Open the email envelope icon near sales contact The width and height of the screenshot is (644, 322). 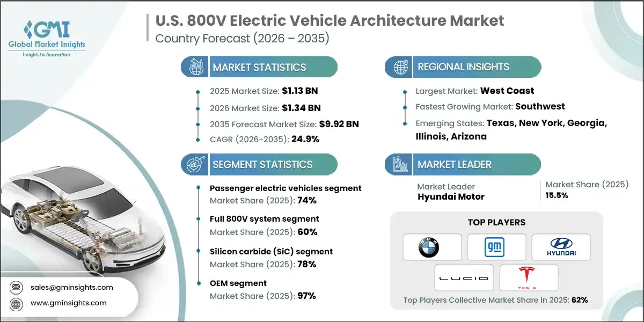(x=15, y=287)
